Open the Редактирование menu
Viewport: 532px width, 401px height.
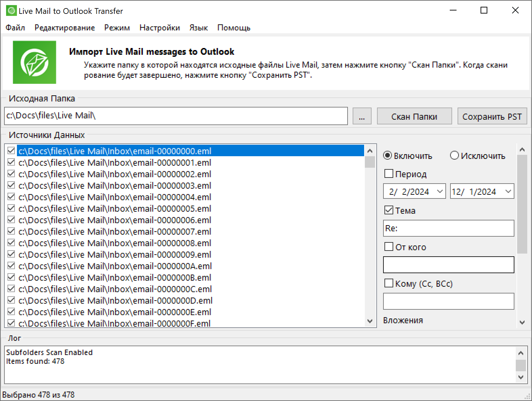click(65, 28)
